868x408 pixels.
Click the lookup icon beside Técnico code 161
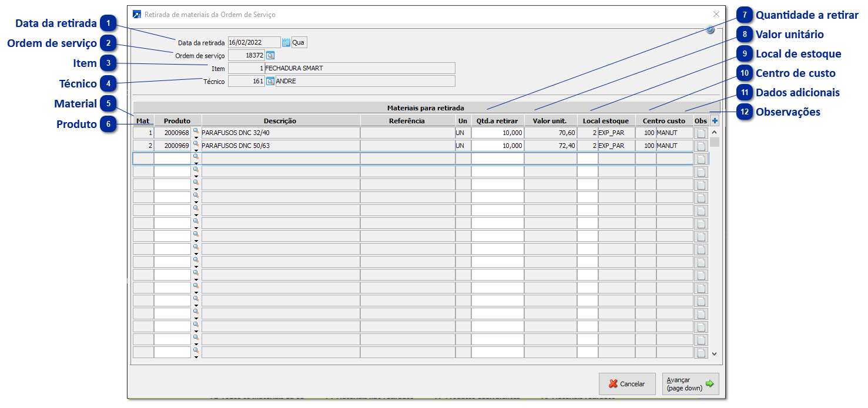click(x=270, y=81)
